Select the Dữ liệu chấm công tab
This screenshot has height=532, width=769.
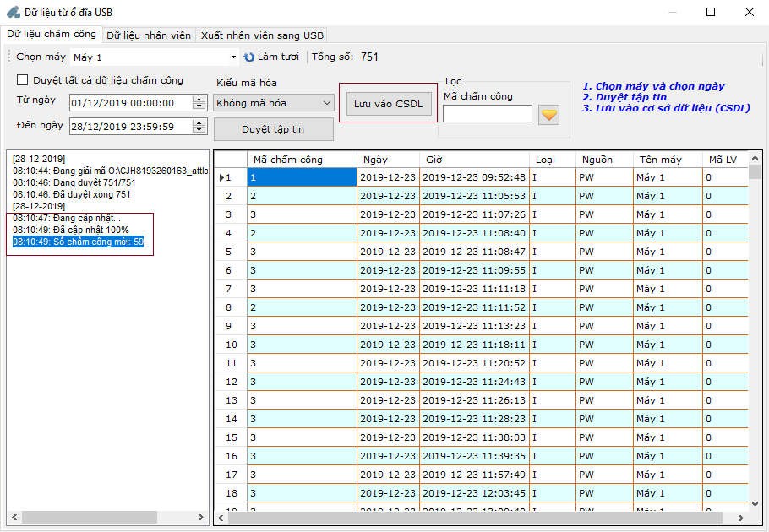pos(52,35)
